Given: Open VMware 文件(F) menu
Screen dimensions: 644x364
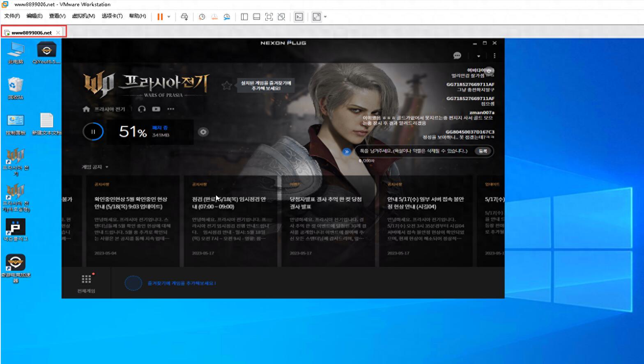Looking at the screenshot, I should pos(12,16).
